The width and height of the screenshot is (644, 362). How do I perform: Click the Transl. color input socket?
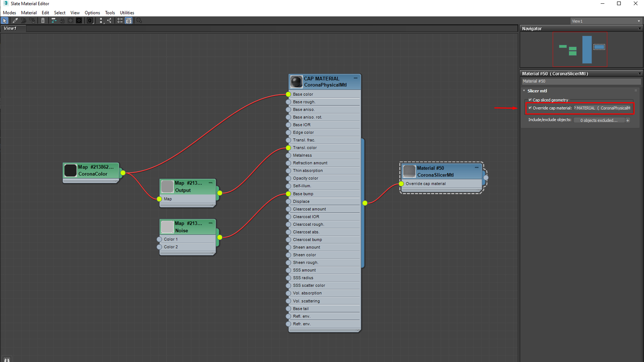[x=288, y=148]
